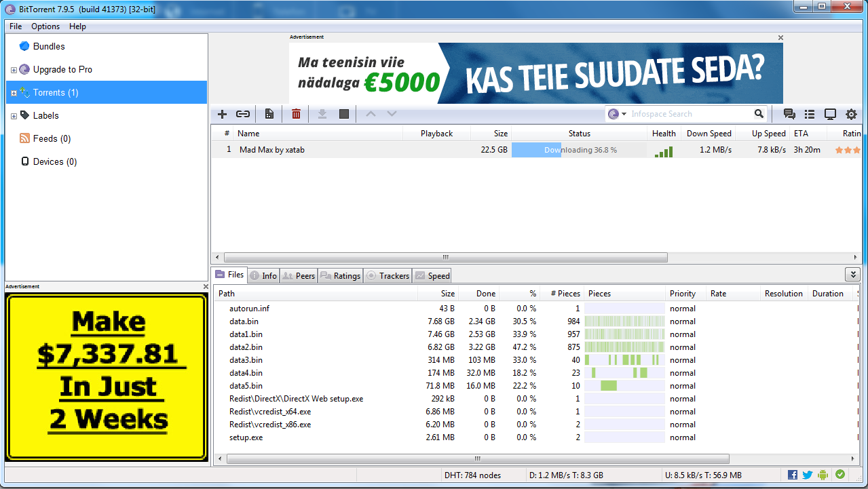
Task: Collapse the detail pane with double-chevron button
Action: [853, 274]
